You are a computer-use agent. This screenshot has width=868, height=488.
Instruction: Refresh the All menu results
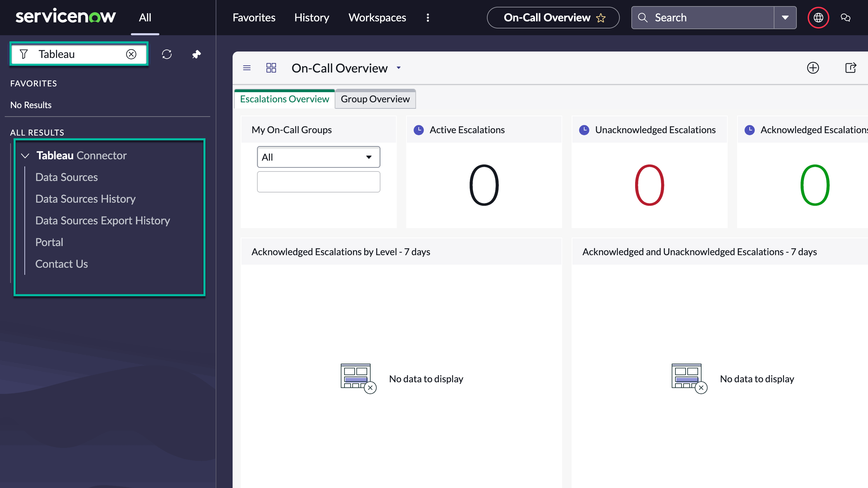coord(167,54)
